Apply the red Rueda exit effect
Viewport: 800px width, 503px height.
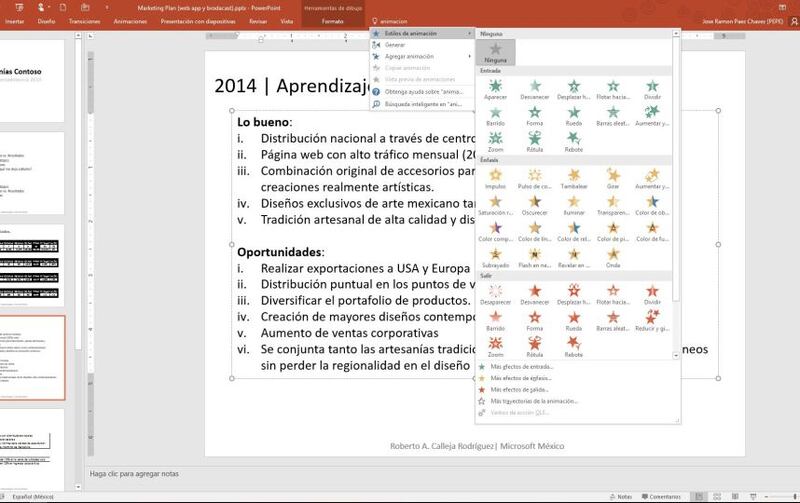(x=574, y=321)
